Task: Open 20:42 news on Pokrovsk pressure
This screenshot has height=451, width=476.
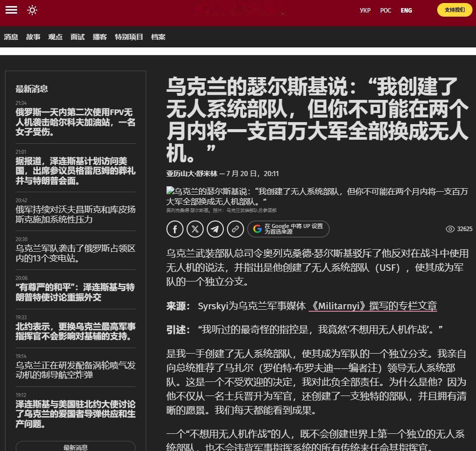Action: click(75, 214)
